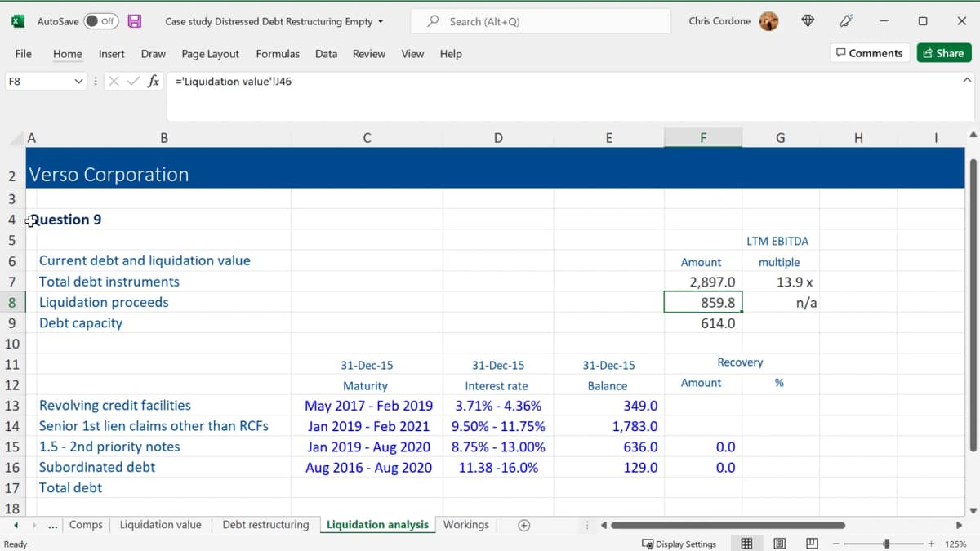
Task: Click next sheet navigation arrow
Action: tap(34, 526)
